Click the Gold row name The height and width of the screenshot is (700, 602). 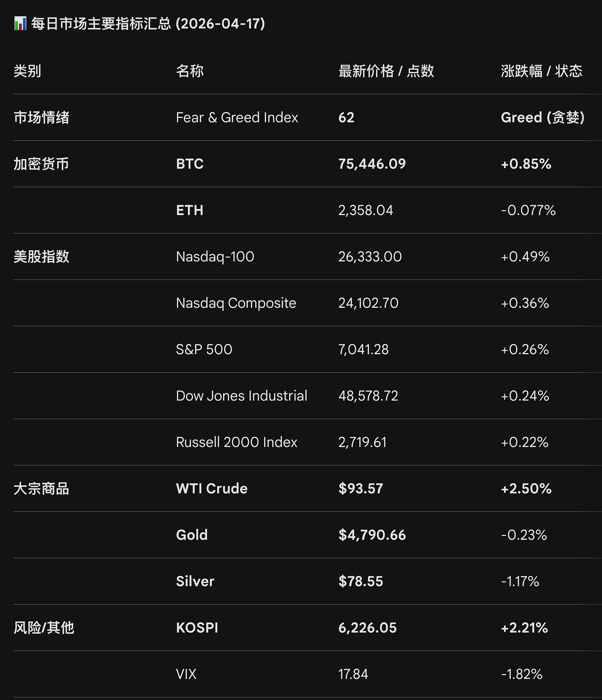pyautogui.click(x=192, y=535)
